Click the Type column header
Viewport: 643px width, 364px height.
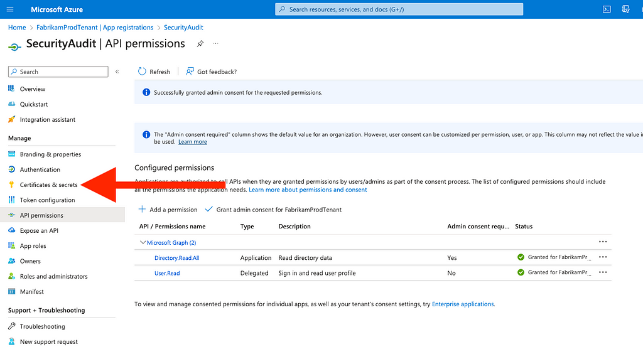point(247,227)
